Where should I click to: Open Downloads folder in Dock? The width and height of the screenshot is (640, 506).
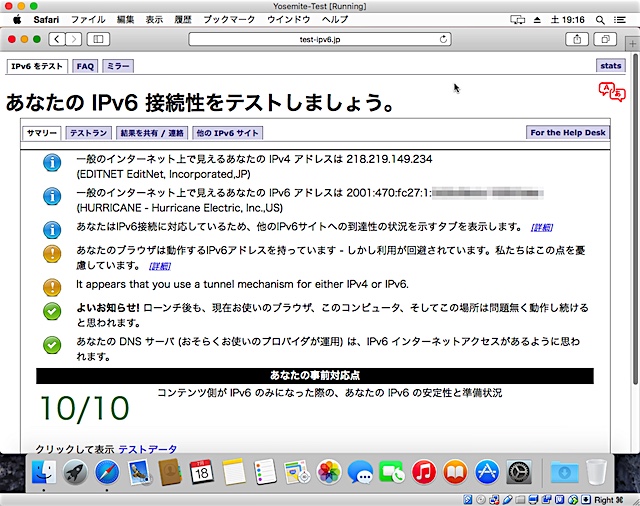564,473
